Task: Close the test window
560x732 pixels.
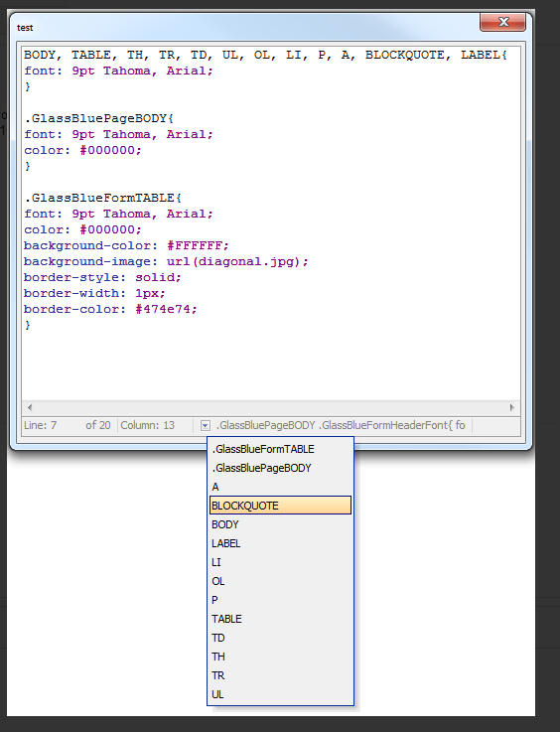Action: click(x=503, y=22)
